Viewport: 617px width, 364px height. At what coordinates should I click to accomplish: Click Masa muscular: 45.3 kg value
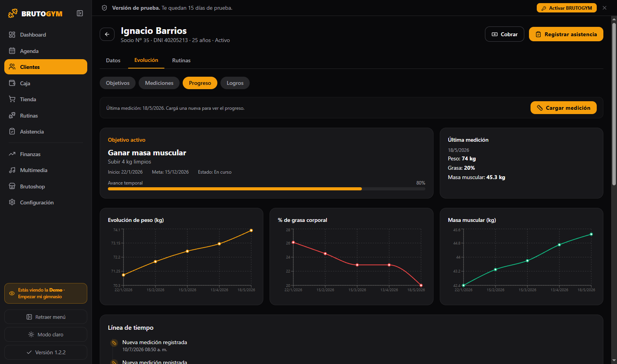(x=476, y=177)
